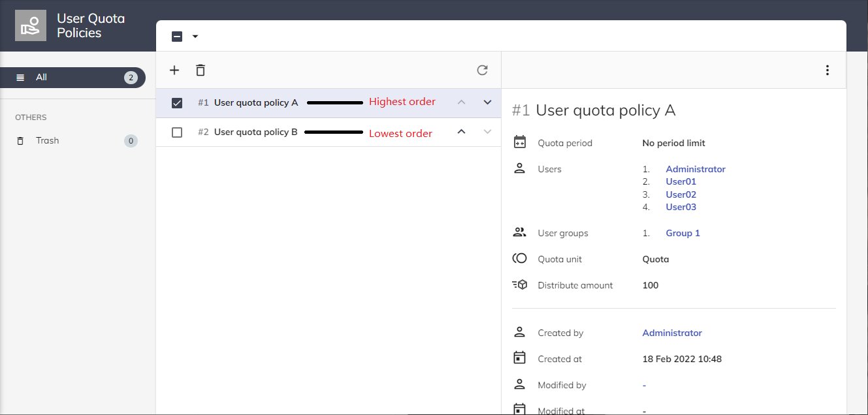This screenshot has height=415, width=868.
Task: Add a new quota policy with plus icon
Action: click(x=174, y=70)
